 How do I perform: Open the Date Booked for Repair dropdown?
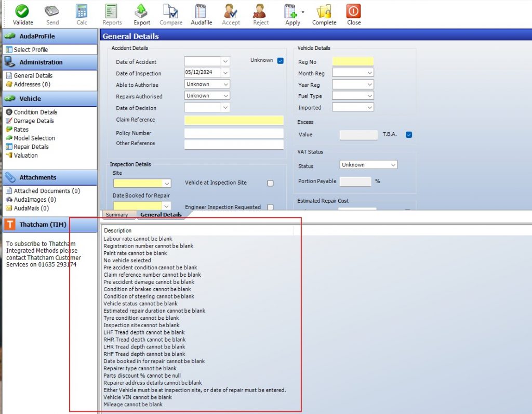[166, 206]
